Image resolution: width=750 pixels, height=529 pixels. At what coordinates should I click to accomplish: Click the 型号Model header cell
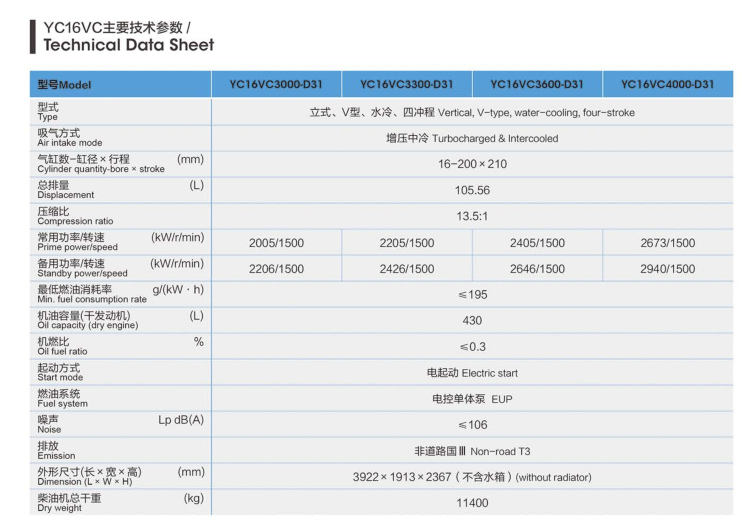point(64,85)
